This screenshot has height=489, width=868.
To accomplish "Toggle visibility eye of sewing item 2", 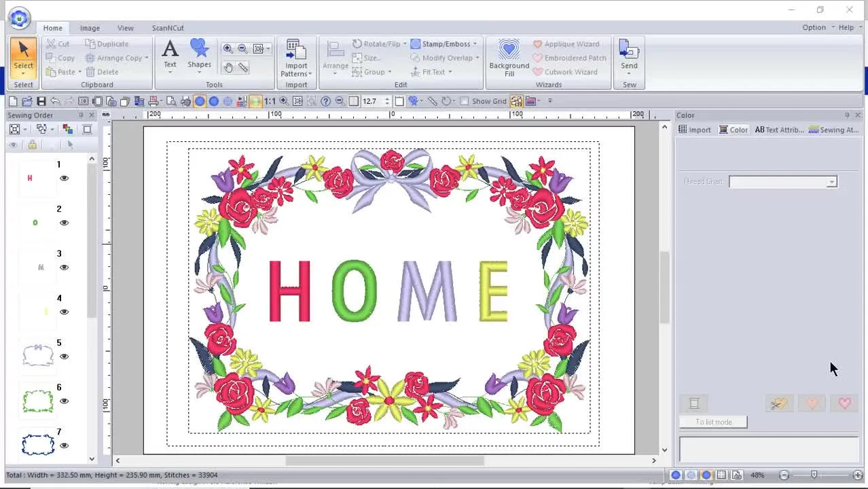I will (64, 223).
